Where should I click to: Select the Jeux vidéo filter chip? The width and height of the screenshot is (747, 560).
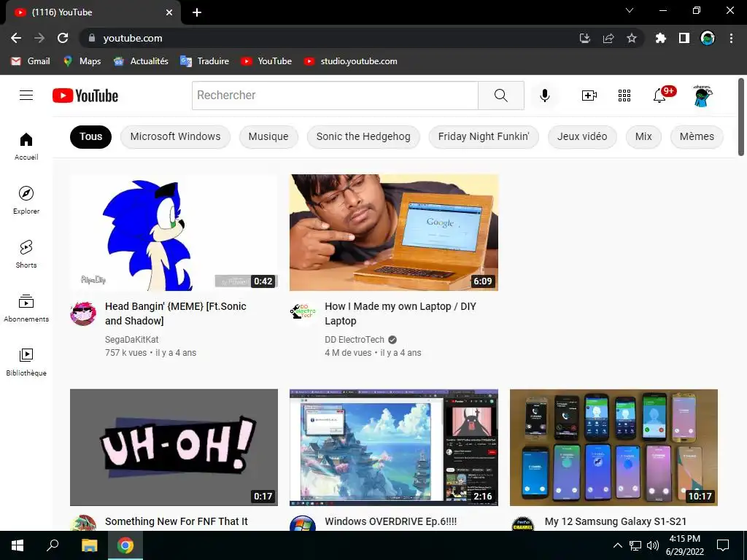[582, 136]
